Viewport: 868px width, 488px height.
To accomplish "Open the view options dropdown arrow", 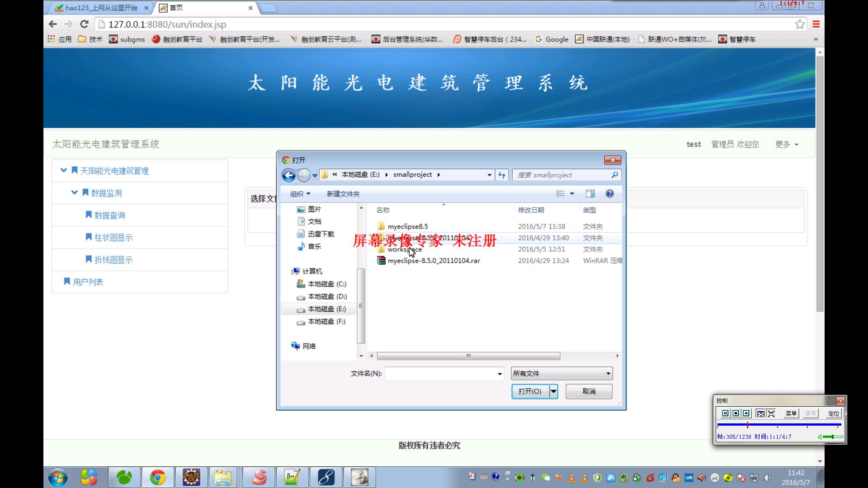I will pyautogui.click(x=572, y=194).
